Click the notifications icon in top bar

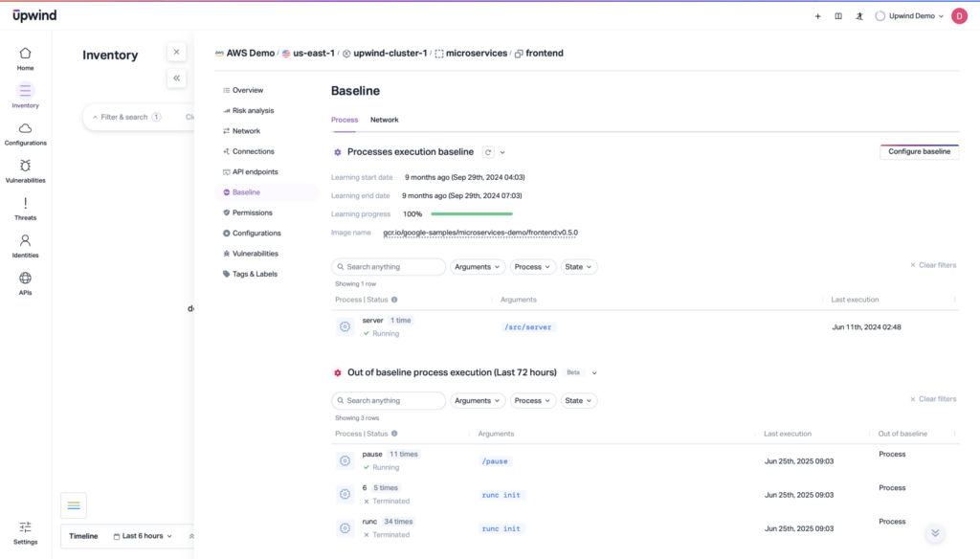click(x=859, y=16)
